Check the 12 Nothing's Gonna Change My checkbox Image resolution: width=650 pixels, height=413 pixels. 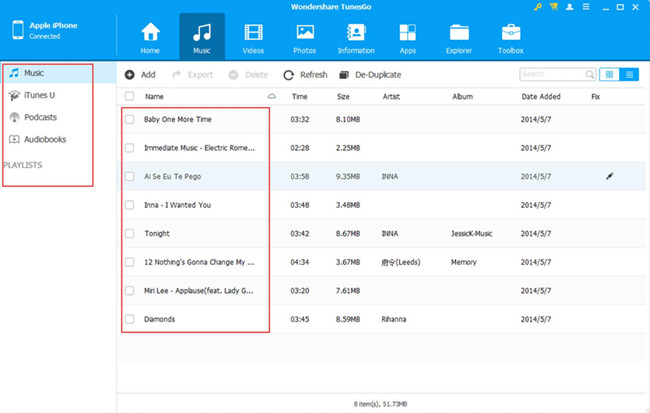(129, 262)
